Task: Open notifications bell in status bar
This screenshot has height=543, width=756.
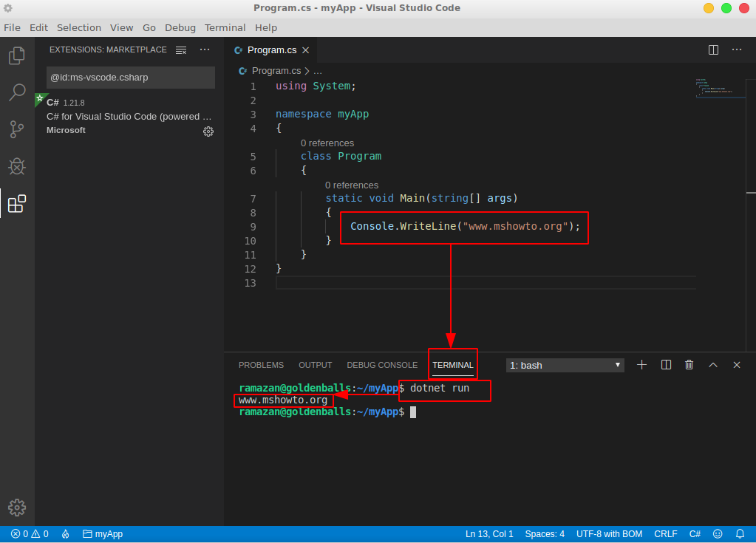Action: 740,534
